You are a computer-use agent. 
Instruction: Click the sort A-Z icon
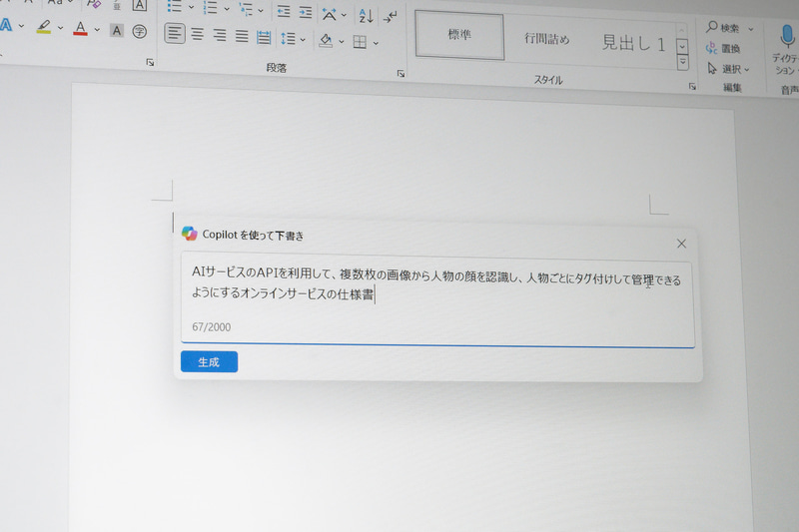point(366,16)
